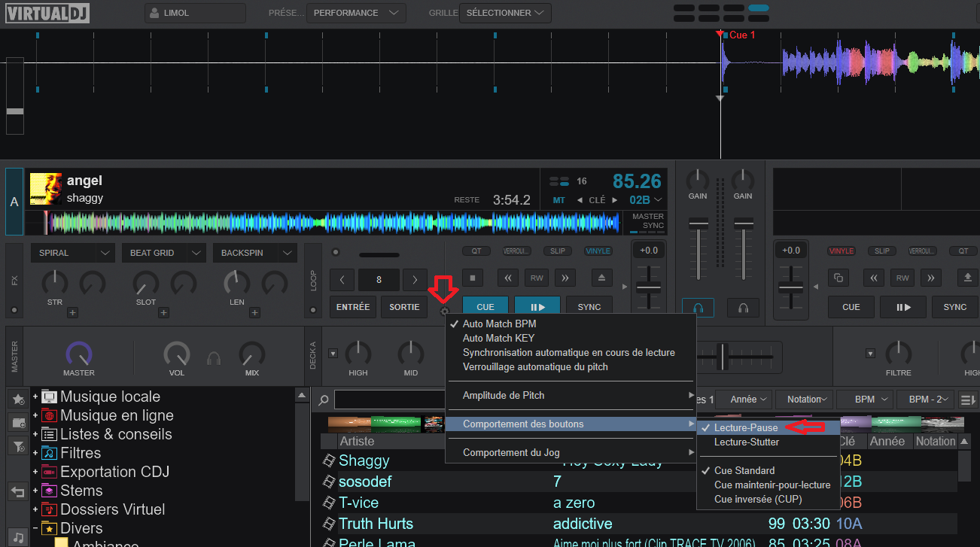Screen dimensions: 980x547
Task: Toggle VINYLE mode on deck A
Action: click(x=598, y=251)
